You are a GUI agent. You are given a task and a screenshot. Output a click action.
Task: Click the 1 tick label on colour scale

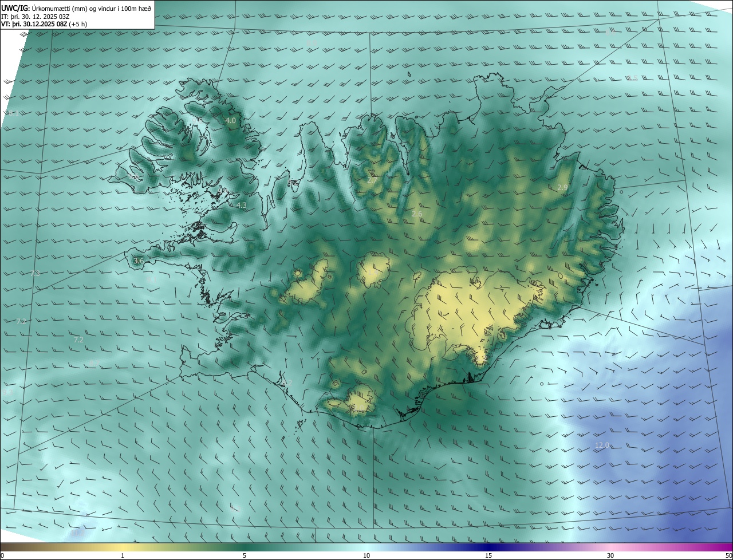123,555
